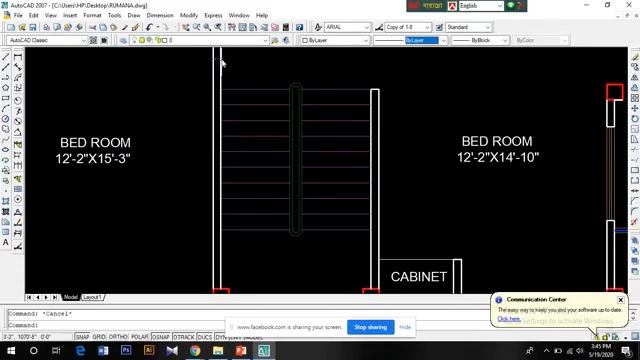
Task: Click the layout tabs next arrow
Action: (x=46, y=297)
